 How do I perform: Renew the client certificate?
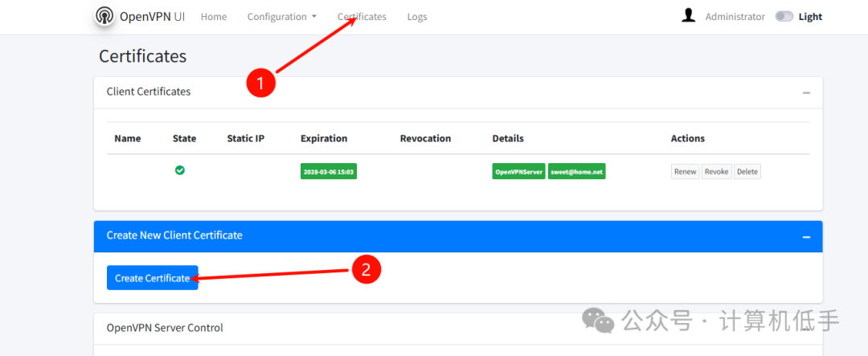[x=686, y=172]
